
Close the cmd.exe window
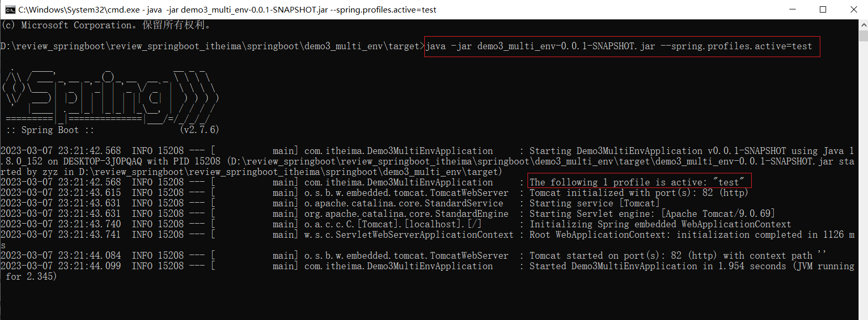pos(853,9)
